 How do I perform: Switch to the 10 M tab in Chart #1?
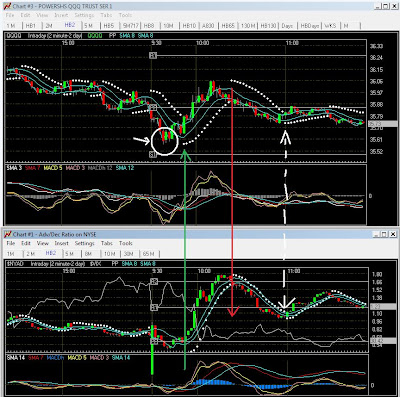click(110, 254)
